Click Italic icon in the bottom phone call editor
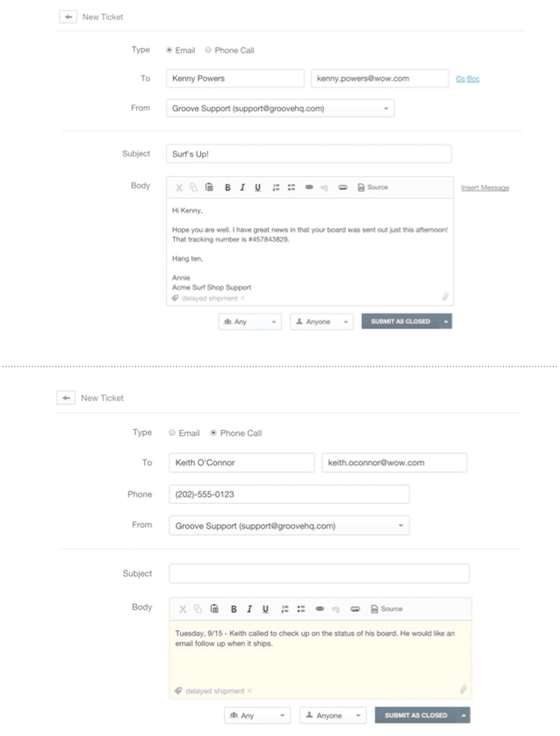 pyautogui.click(x=249, y=609)
